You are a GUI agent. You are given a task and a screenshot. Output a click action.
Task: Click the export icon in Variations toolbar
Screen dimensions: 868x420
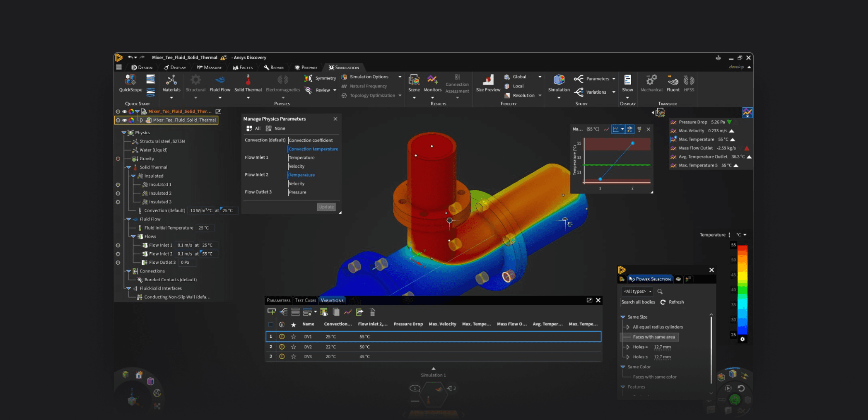[359, 312]
